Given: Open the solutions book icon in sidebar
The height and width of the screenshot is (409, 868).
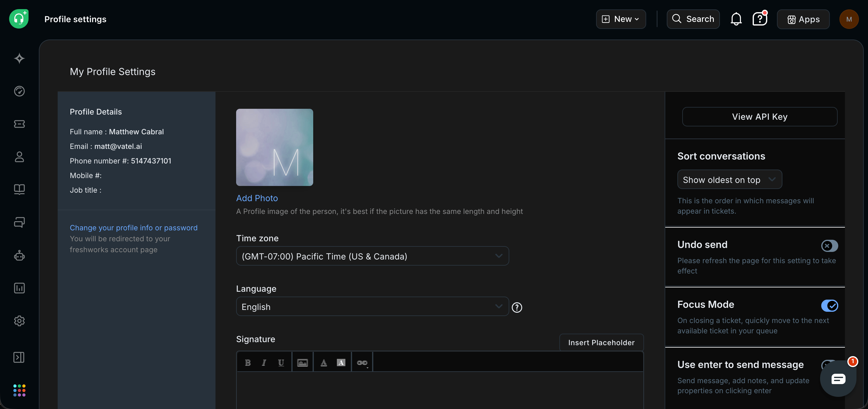Looking at the screenshot, I should (19, 189).
